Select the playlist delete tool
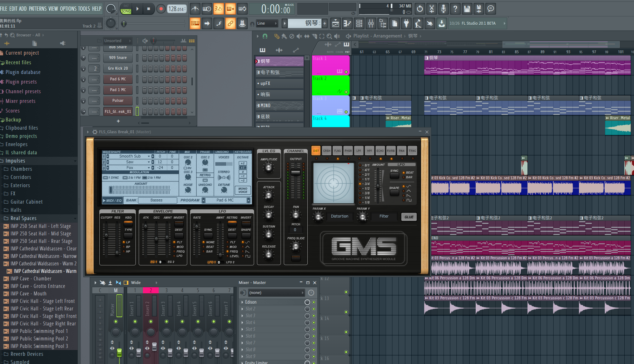634x364 pixels. coord(292,36)
